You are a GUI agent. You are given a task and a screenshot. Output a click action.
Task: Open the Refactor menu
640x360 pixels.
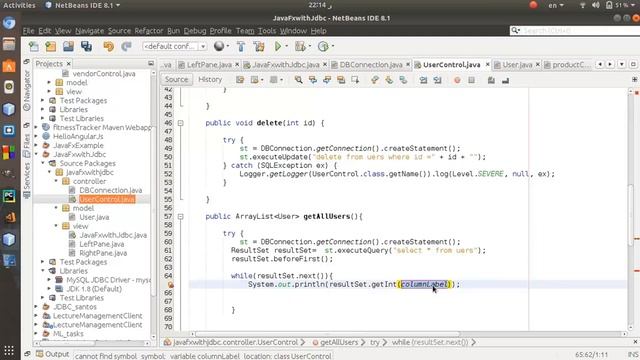(149, 31)
